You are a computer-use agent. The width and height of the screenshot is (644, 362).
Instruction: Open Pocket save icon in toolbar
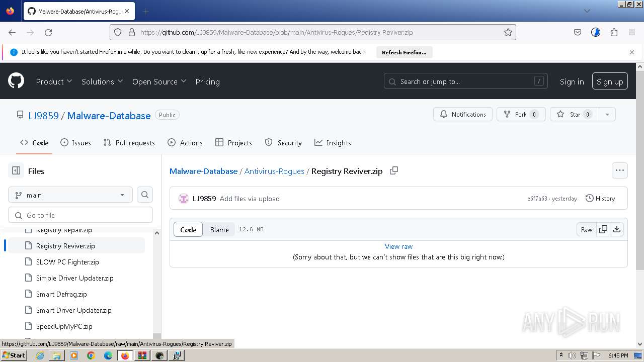pos(578,32)
